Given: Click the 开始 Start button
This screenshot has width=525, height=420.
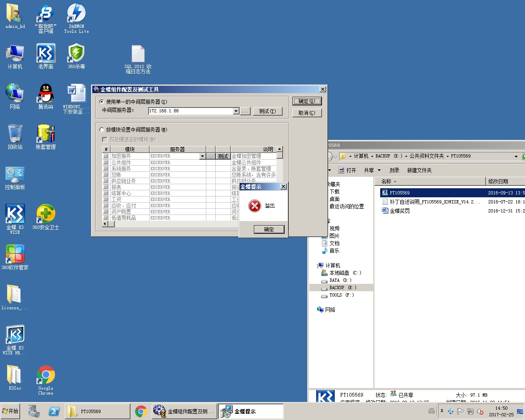Looking at the screenshot, I should click(x=10, y=411).
